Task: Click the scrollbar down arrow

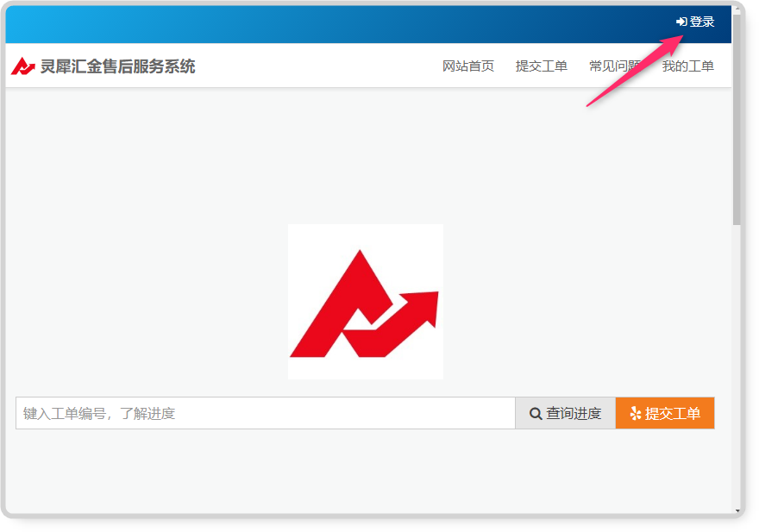Action: (x=737, y=510)
